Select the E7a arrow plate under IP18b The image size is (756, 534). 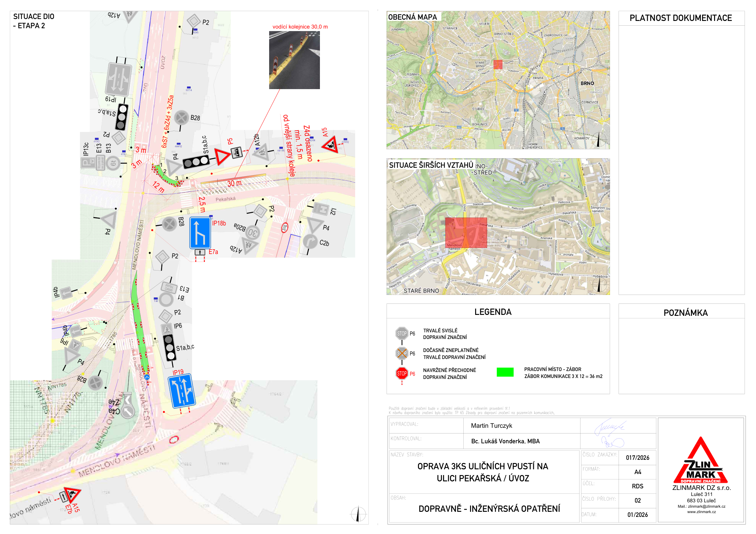click(x=200, y=252)
